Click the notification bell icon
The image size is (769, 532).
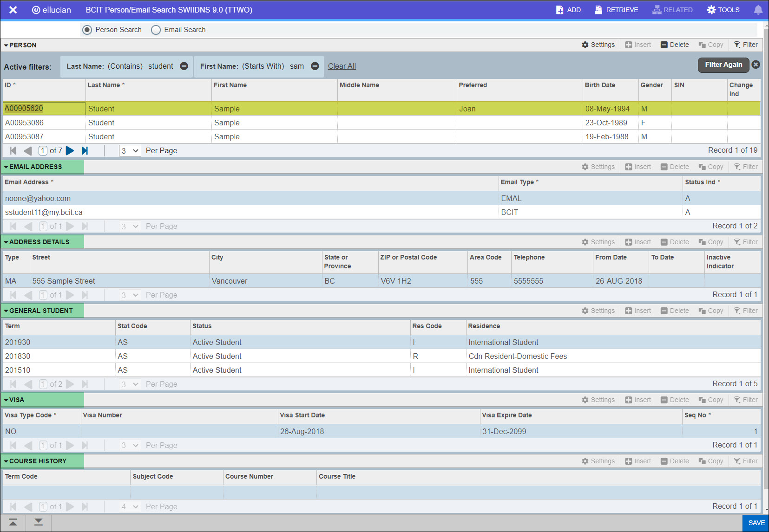(758, 9)
